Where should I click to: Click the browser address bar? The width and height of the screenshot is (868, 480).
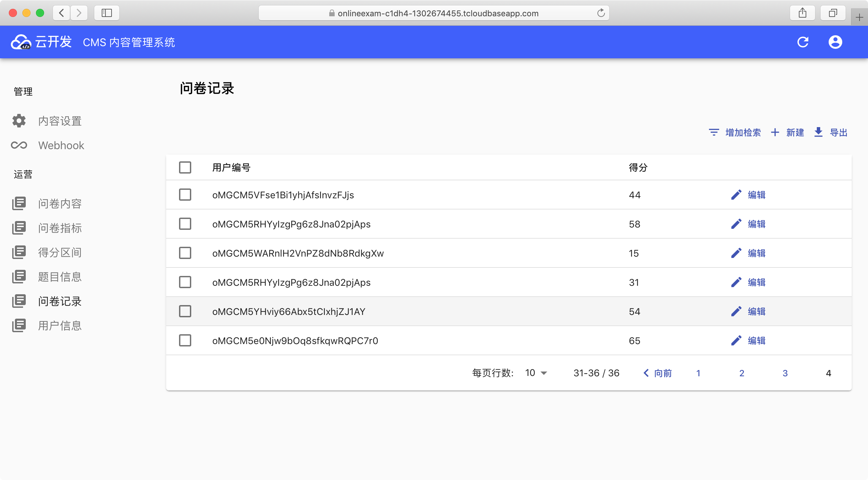434,13
